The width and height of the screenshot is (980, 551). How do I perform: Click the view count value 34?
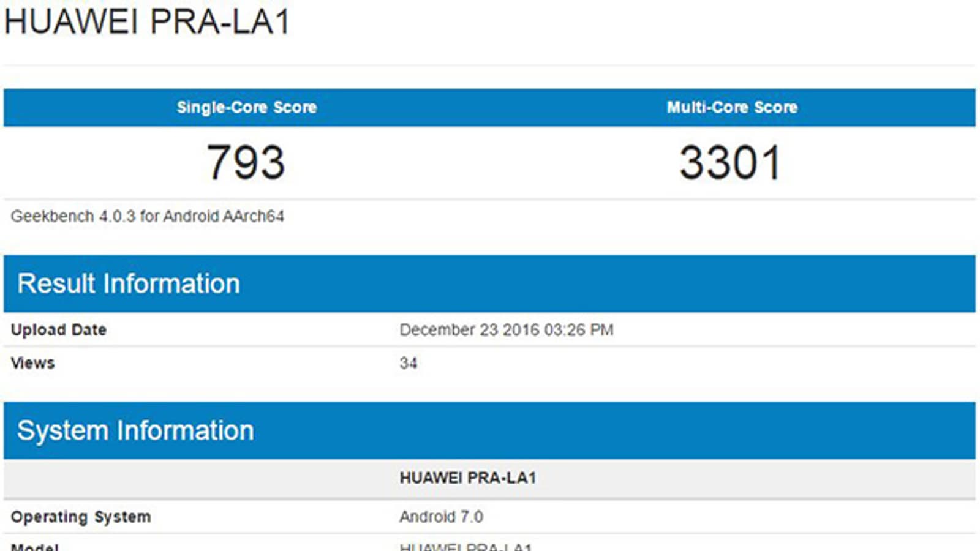coord(409,363)
